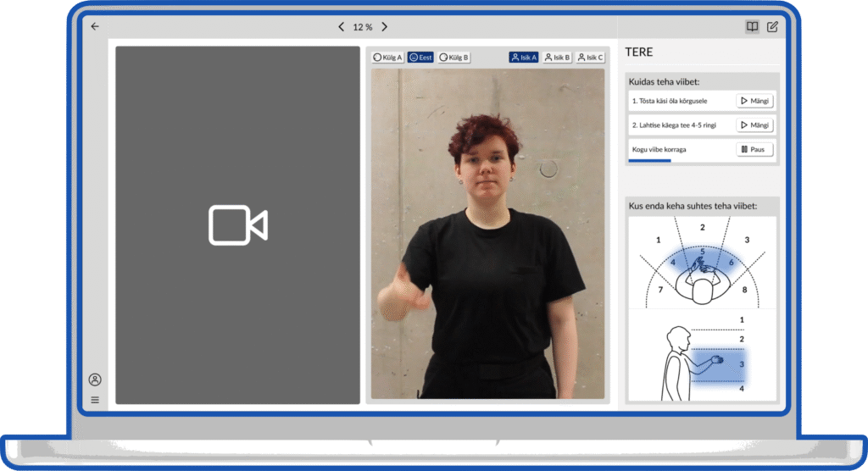The image size is (868, 471).
Task: Open the user profile icon
Action: pyautogui.click(x=95, y=380)
